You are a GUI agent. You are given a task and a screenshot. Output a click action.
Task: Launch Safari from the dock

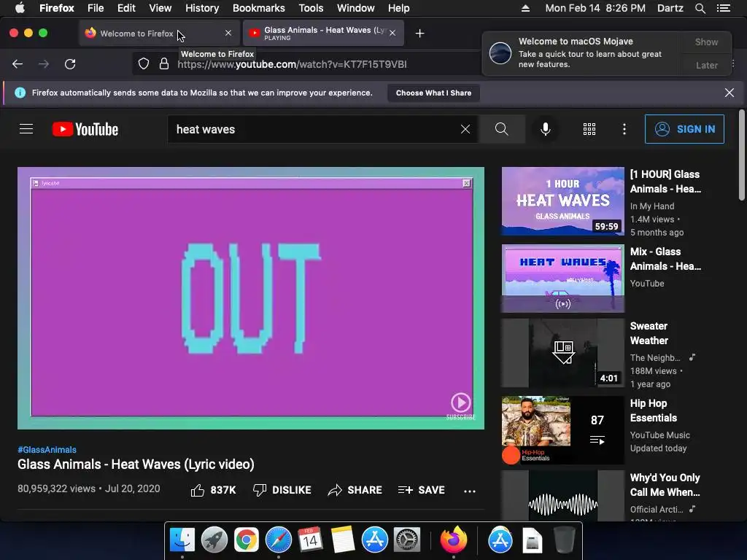[278, 540]
